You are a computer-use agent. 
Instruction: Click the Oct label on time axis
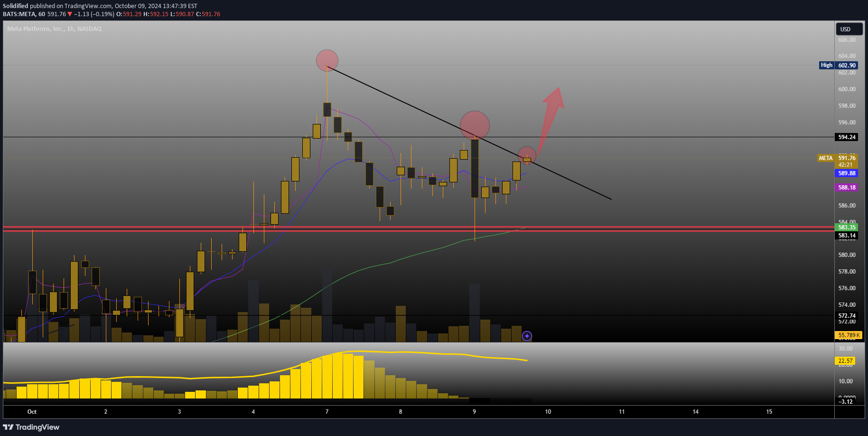pos(32,412)
